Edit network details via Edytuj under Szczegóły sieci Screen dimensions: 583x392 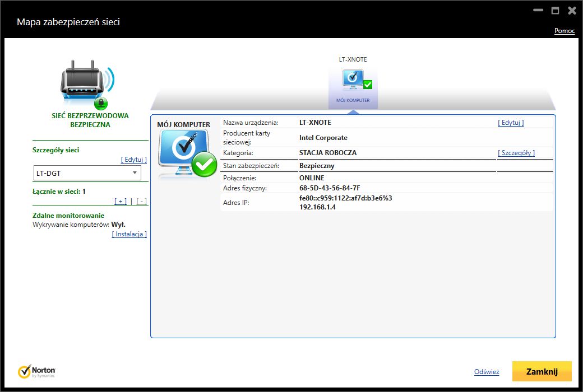[x=134, y=160]
